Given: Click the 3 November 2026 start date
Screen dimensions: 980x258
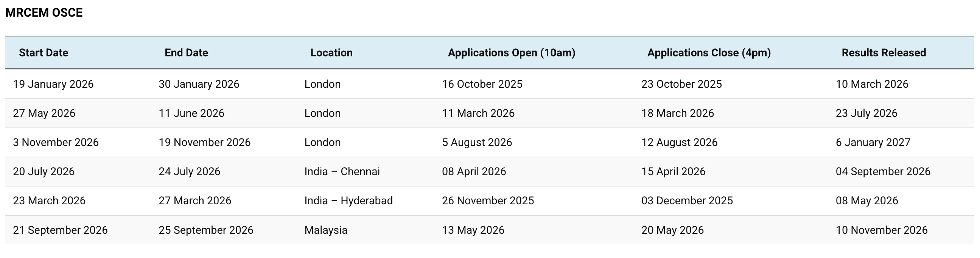Looking at the screenshot, I should click(x=56, y=142).
